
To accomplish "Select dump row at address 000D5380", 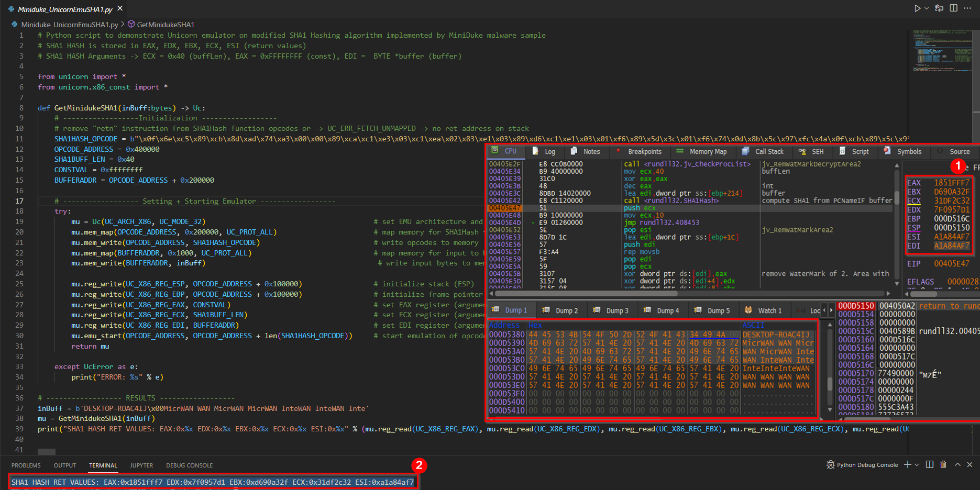I will point(652,335).
